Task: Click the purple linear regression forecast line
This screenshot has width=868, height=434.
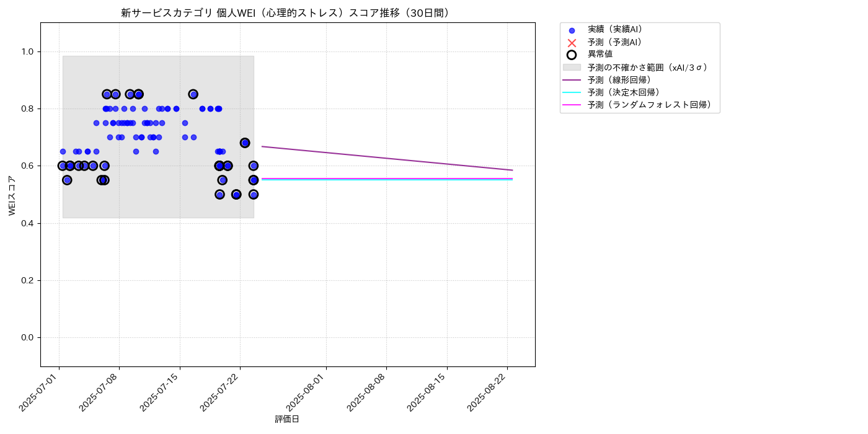Action: [x=387, y=158]
